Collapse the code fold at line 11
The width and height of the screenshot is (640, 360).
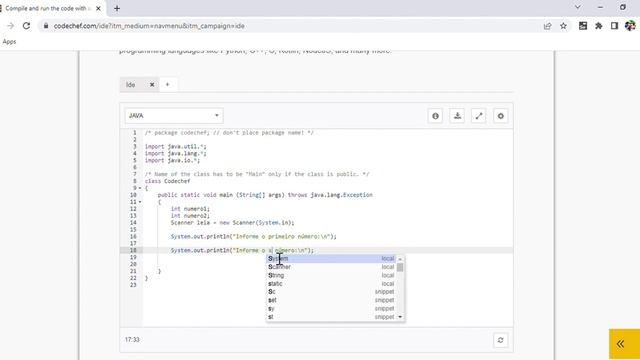click(x=140, y=202)
